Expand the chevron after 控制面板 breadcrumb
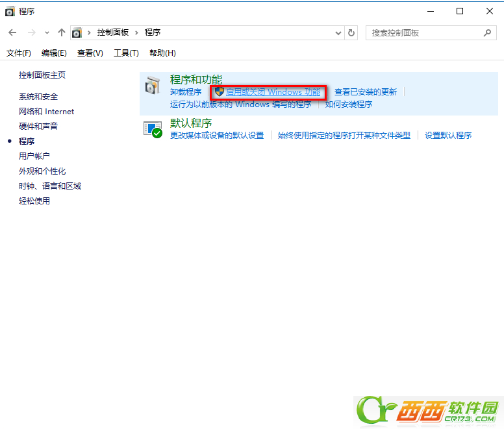 click(x=136, y=32)
